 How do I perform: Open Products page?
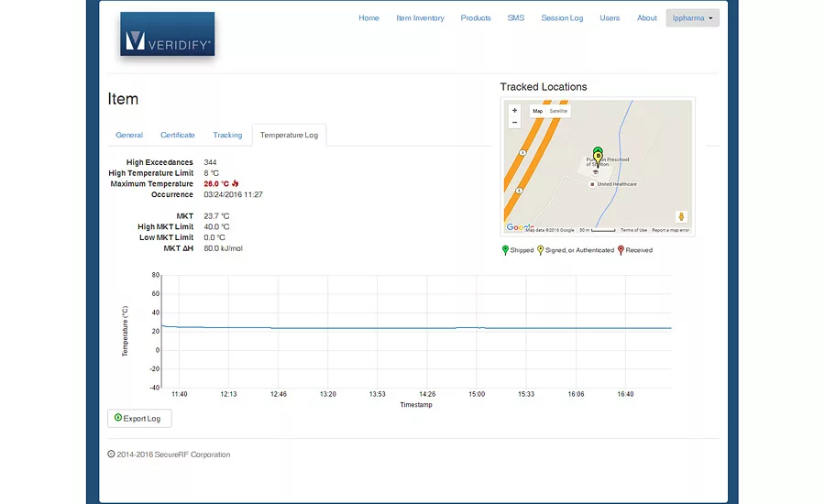(476, 18)
